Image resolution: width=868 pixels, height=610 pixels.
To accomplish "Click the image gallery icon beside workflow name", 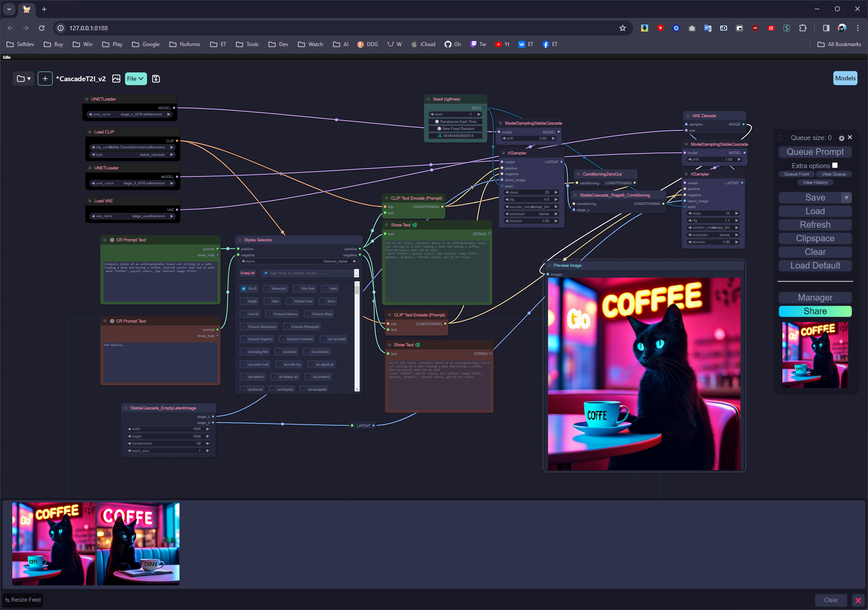I will (116, 79).
